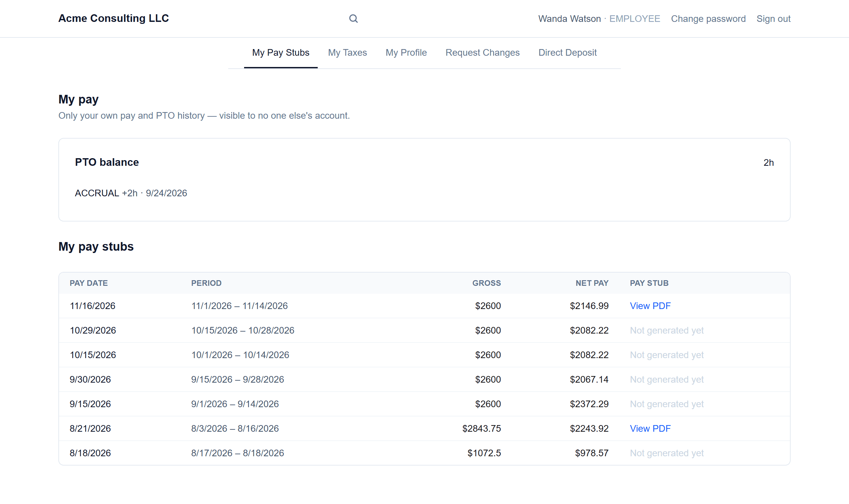
Task: Select pay date 9/15/2026 cell
Action: (90, 404)
